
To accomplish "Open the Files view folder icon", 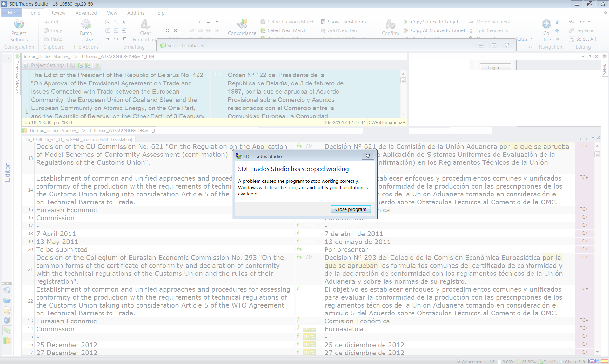I will point(7,310).
